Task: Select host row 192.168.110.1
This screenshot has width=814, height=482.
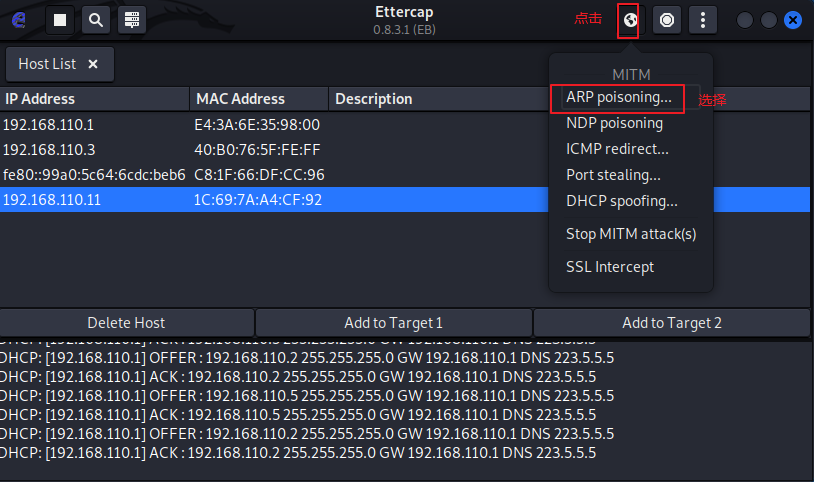Action: [405, 125]
